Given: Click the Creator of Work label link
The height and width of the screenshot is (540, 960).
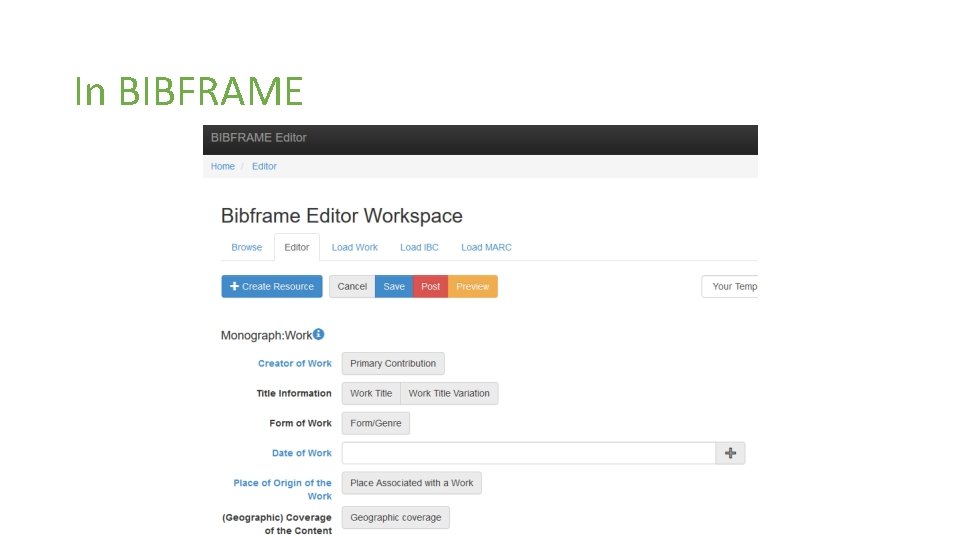Looking at the screenshot, I should tap(294, 364).
